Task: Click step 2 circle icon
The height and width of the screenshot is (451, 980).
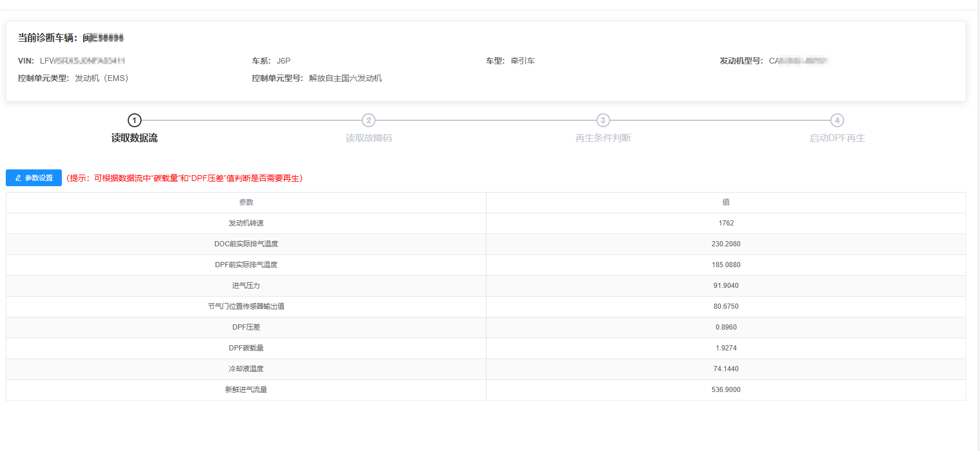Action: (369, 120)
